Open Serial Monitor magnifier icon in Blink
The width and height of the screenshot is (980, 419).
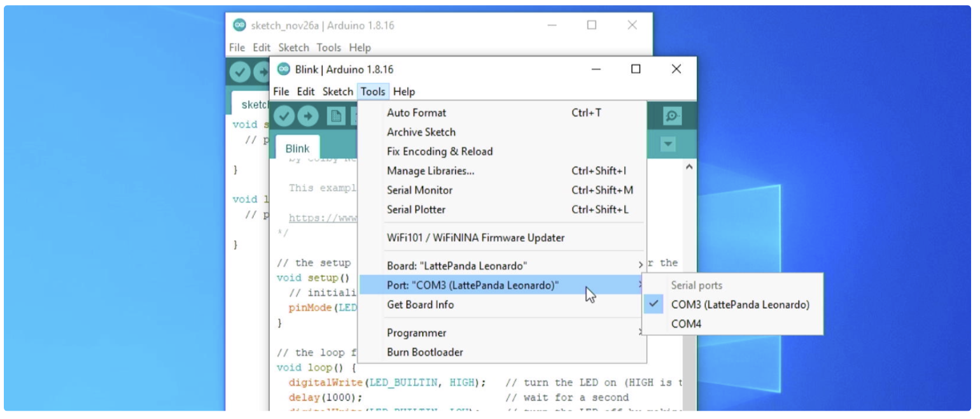click(x=672, y=116)
